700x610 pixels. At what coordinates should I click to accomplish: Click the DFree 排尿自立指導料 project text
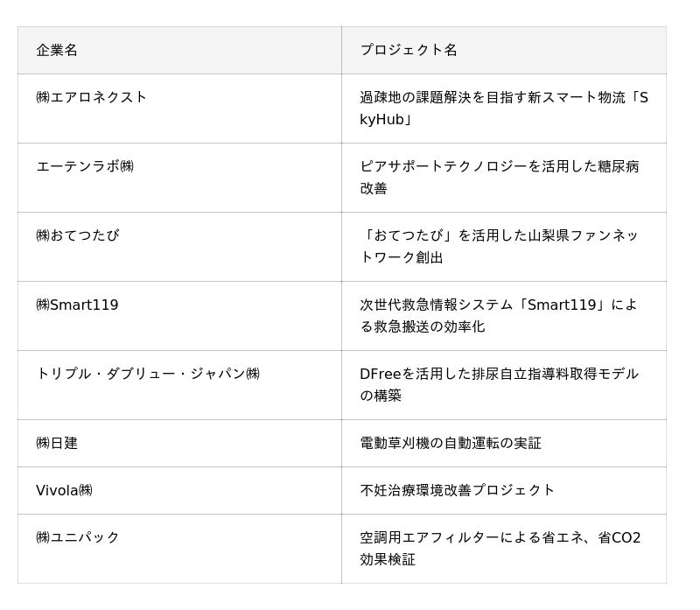[499, 384]
